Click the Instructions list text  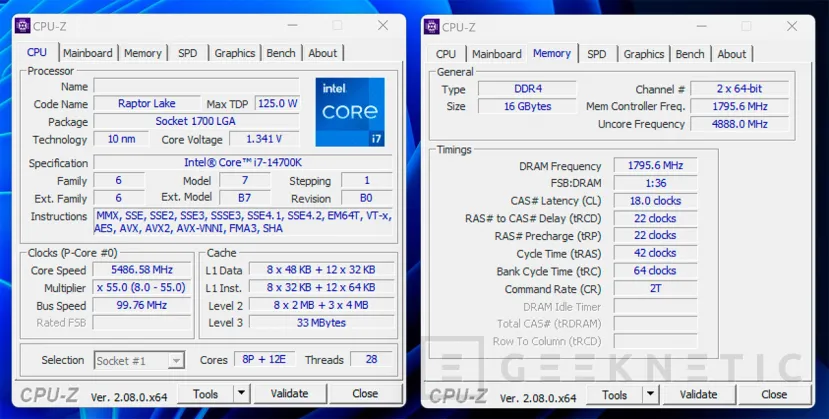coord(243,222)
